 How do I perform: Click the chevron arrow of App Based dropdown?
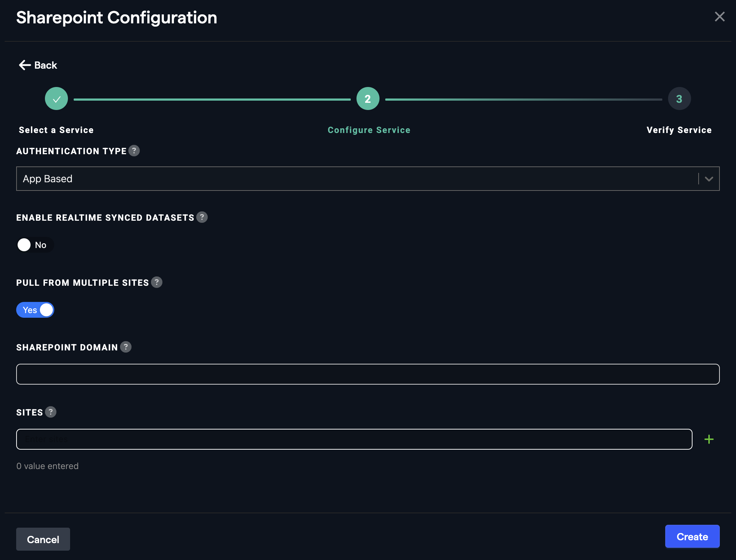point(709,179)
